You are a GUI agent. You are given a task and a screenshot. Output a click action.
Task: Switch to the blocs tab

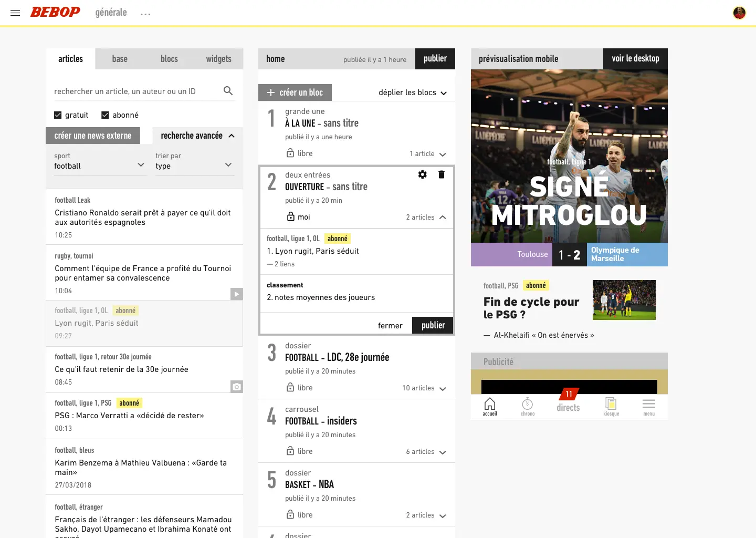point(169,59)
